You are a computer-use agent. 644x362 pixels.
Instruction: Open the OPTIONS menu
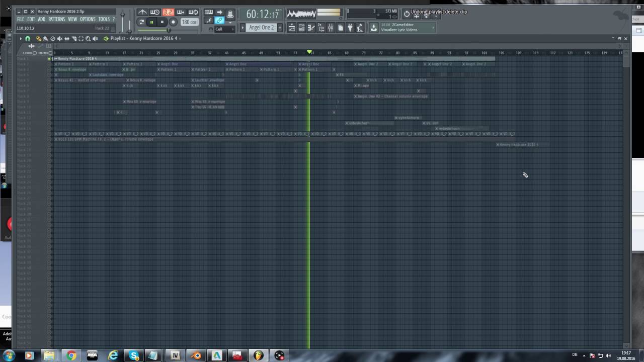tap(88, 19)
